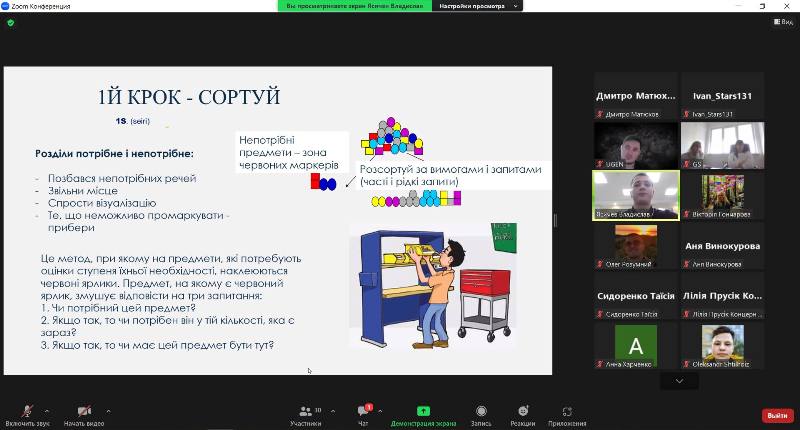Click muted mic icon on Олег Розумний tile
The image size is (800, 430).
(x=600, y=264)
